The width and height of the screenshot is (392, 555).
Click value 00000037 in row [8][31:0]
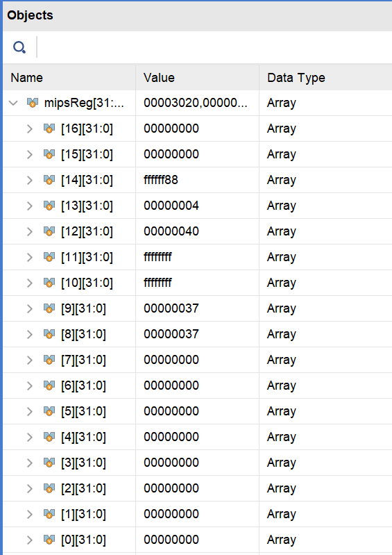171,334
